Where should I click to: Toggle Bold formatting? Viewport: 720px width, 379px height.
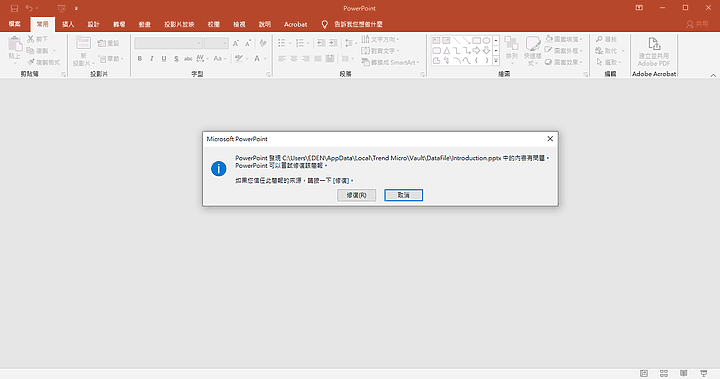point(140,59)
